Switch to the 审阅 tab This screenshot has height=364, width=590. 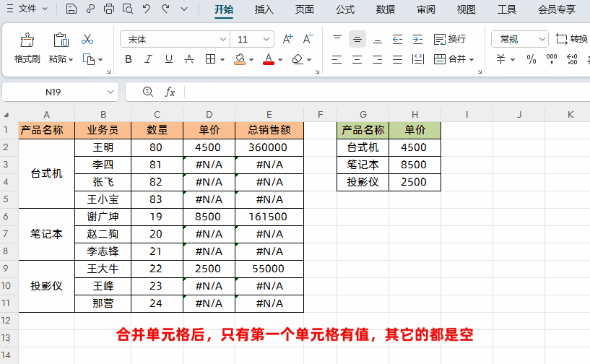tap(426, 9)
